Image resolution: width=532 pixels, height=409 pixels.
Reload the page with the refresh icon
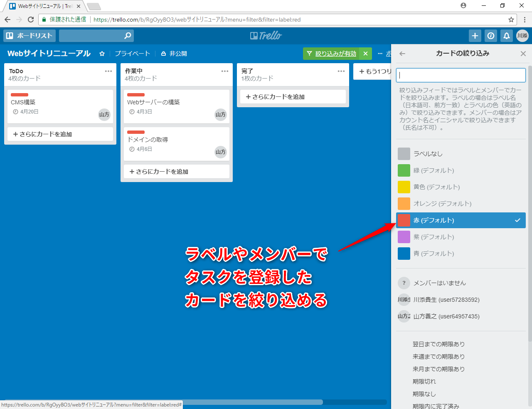[x=31, y=20]
